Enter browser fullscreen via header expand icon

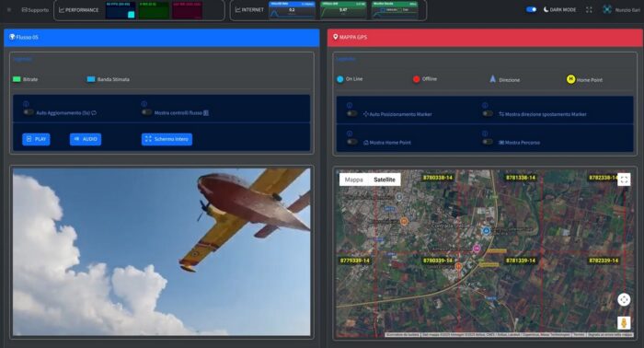tap(589, 9)
